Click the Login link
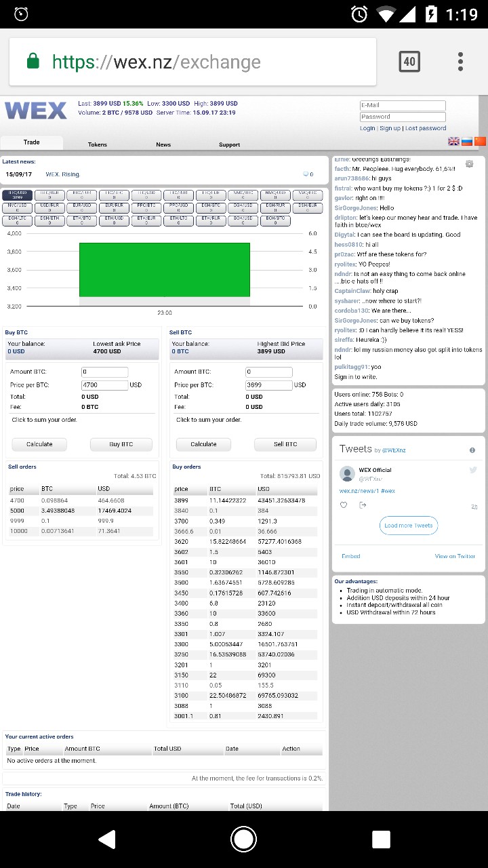 [x=367, y=128]
